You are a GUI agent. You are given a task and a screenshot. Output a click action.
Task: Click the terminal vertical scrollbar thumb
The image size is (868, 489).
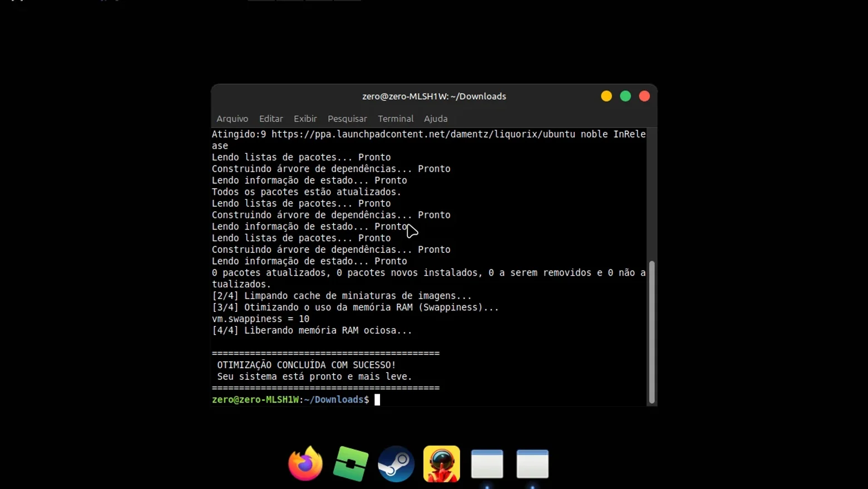pos(652,332)
